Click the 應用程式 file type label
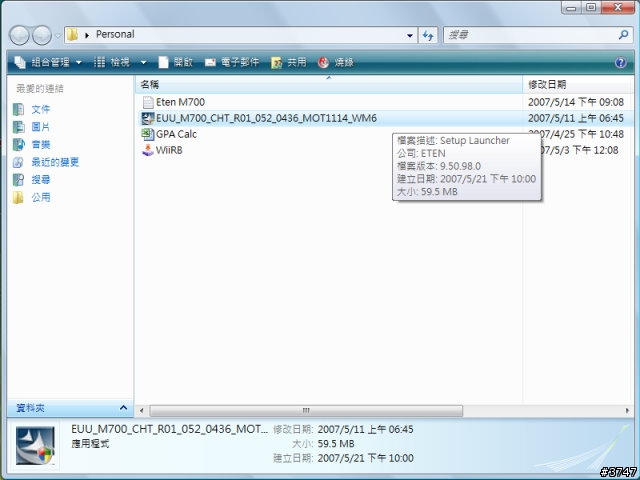The height and width of the screenshot is (480, 640). click(90, 444)
